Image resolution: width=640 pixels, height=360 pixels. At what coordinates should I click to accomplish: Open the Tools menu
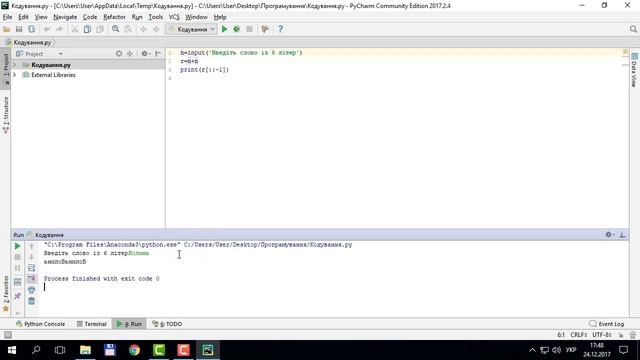pos(156,17)
